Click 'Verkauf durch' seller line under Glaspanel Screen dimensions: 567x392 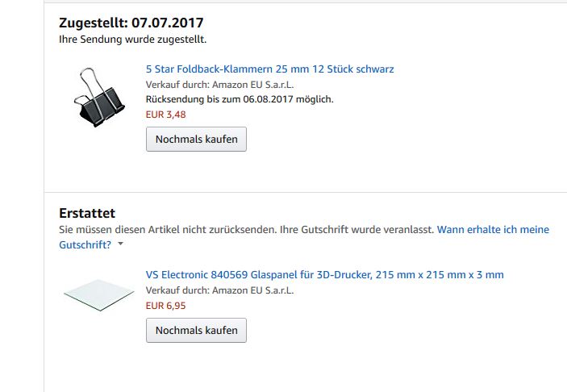(219, 290)
